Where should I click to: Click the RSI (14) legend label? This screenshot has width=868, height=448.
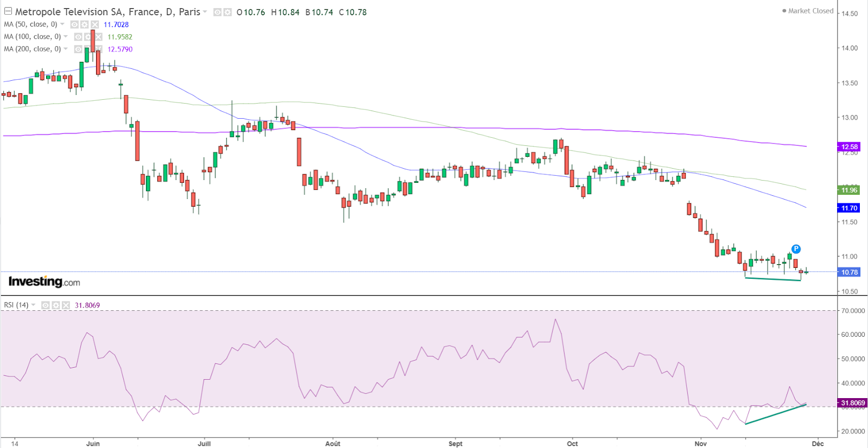pos(16,305)
